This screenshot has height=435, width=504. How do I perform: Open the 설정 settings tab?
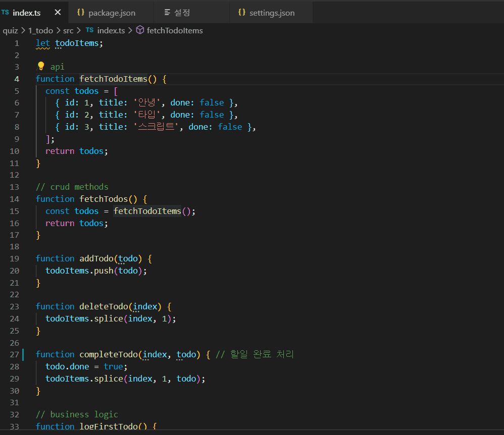182,13
